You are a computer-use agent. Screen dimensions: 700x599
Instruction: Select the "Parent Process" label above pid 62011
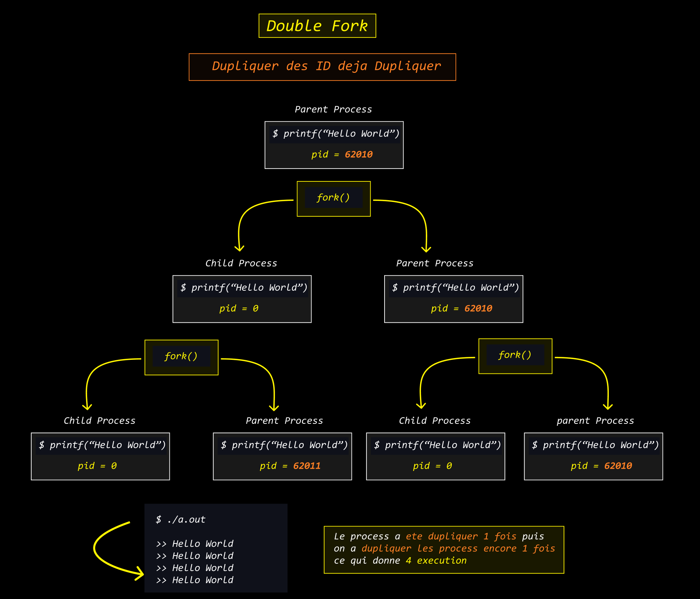284,421
